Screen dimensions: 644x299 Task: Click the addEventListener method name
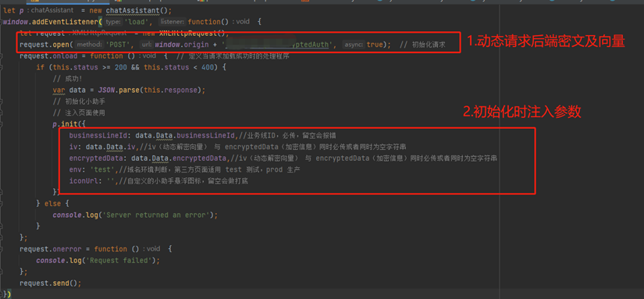tap(65, 22)
